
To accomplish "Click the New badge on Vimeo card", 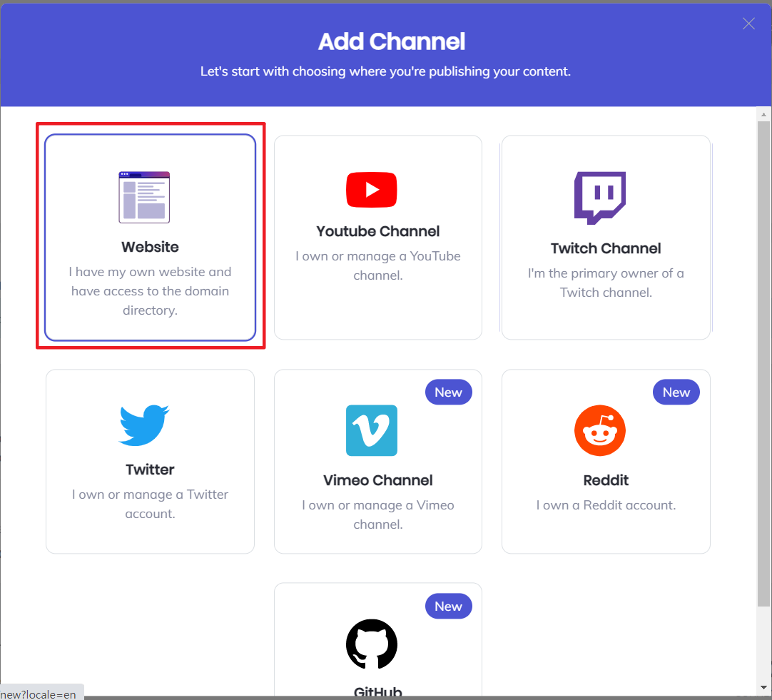I will coord(448,392).
